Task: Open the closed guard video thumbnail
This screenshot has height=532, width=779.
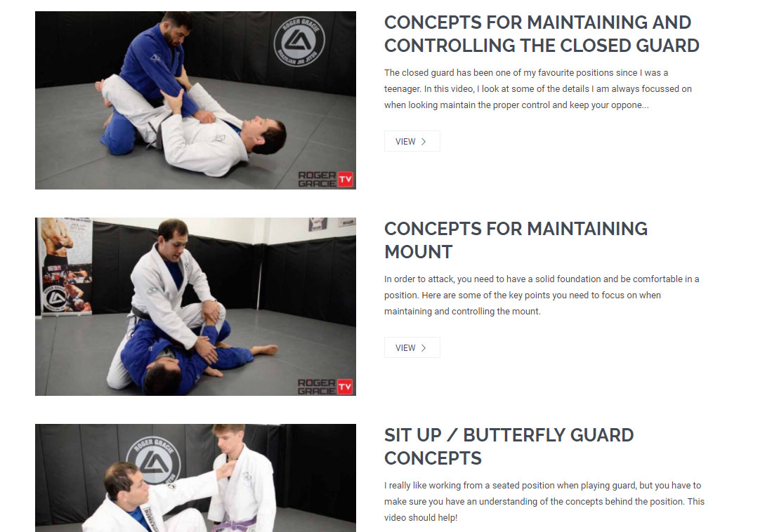Action: pos(195,100)
